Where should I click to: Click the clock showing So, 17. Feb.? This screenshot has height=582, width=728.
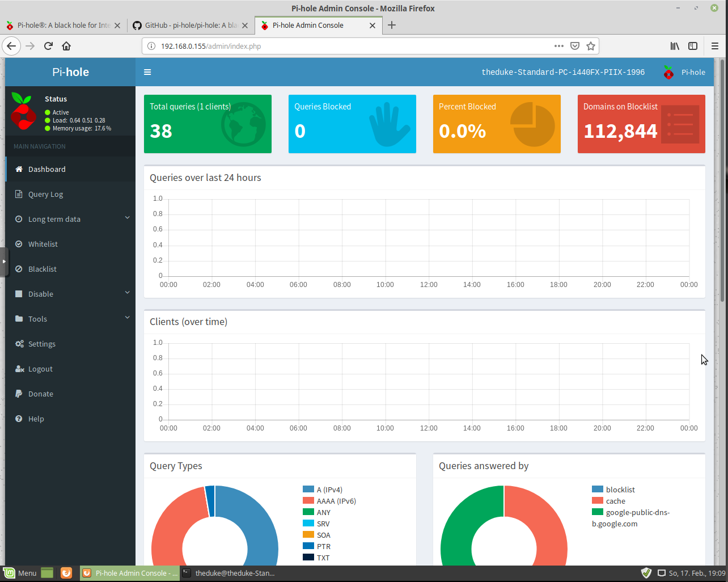697,573
